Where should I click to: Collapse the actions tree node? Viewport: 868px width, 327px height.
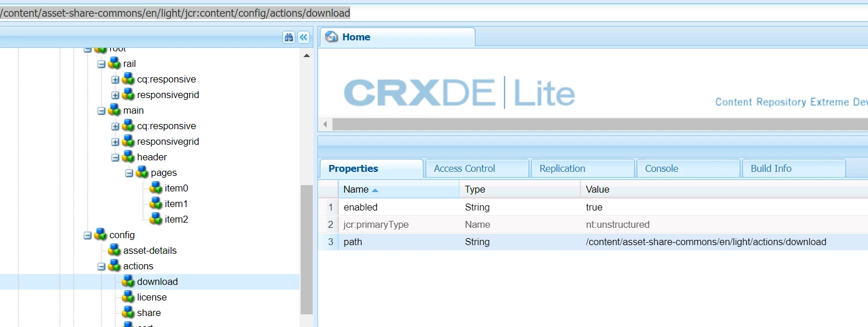102,266
